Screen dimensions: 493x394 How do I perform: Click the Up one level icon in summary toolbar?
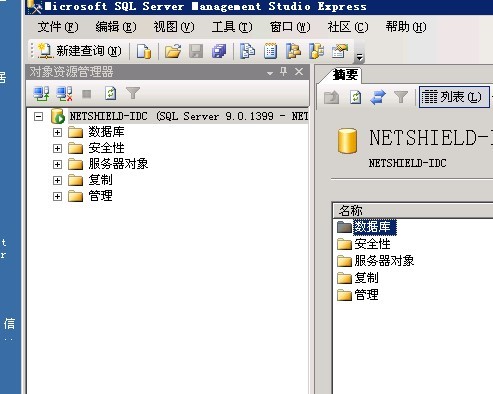pyautogui.click(x=331, y=97)
